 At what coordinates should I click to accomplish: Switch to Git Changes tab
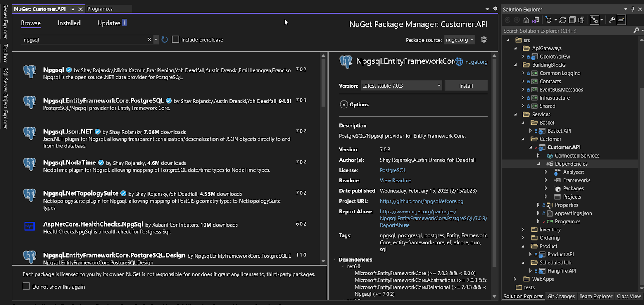[561, 296]
